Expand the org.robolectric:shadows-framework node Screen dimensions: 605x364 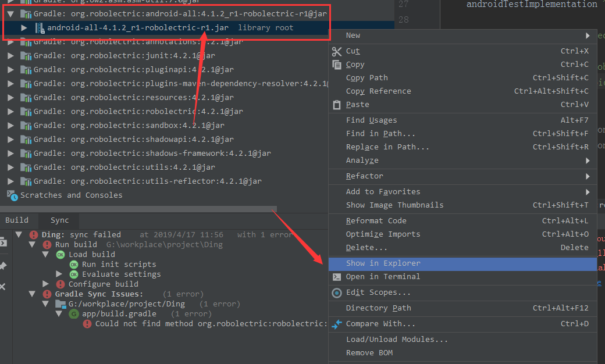click(11, 154)
